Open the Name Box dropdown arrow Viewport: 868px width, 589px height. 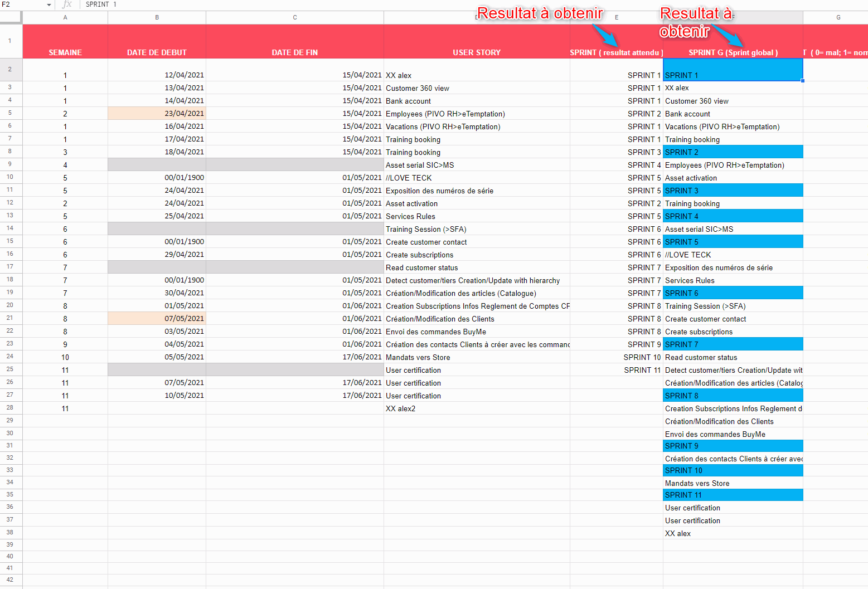(x=49, y=4)
